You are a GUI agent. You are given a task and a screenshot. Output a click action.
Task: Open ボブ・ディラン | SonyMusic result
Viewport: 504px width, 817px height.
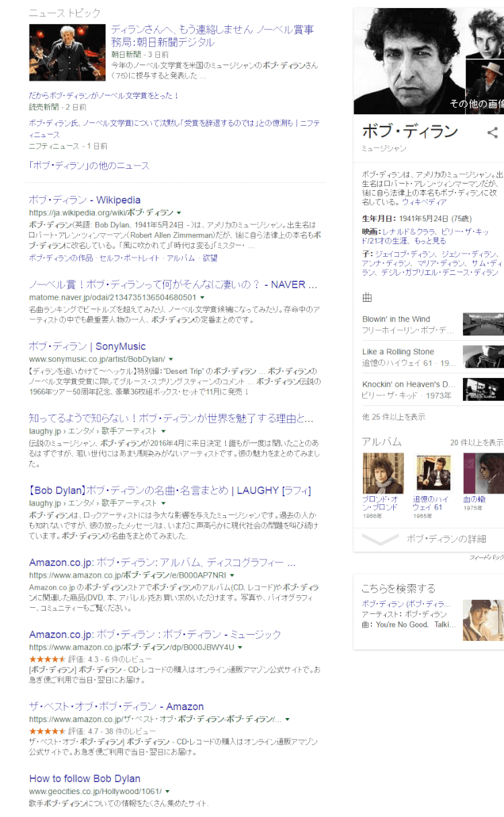[x=87, y=346]
